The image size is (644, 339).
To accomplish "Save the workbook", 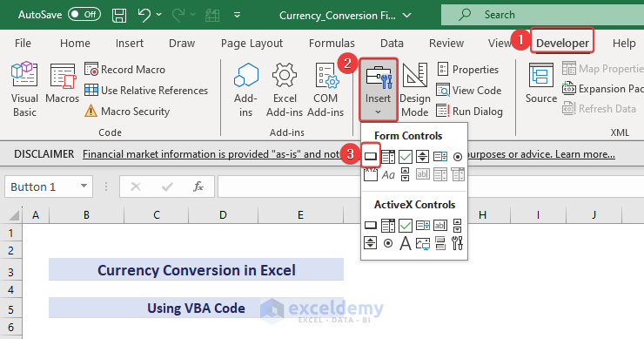I will tap(119, 15).
